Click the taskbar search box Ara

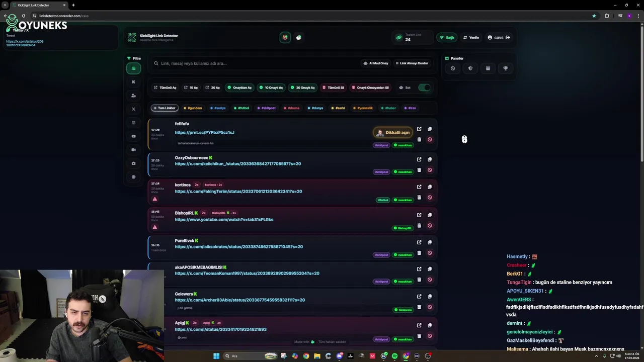251,356
